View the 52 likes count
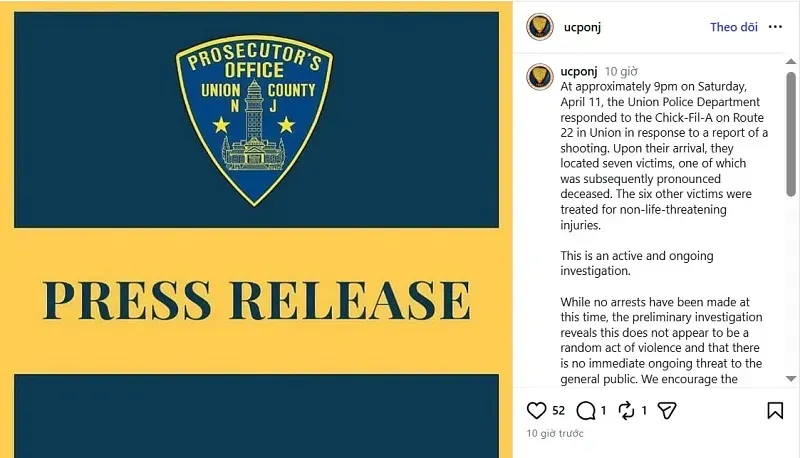 [558, 410]
